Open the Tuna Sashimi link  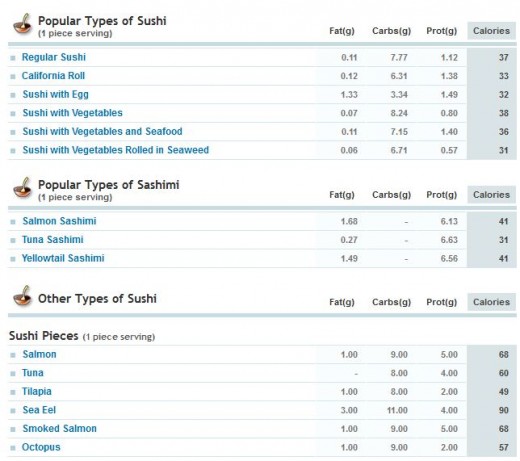[x=53, y=239]
